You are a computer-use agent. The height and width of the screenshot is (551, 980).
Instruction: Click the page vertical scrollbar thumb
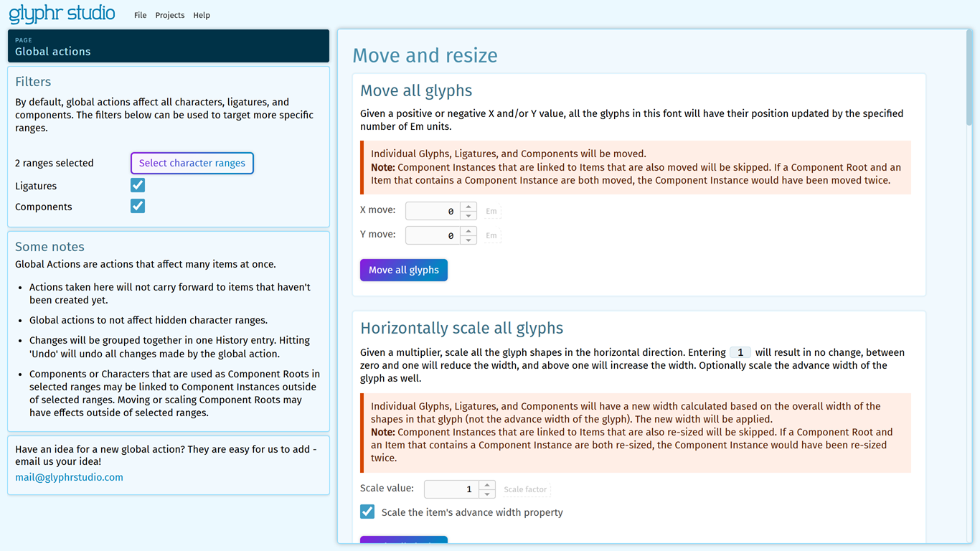click(x=969, y=77)
